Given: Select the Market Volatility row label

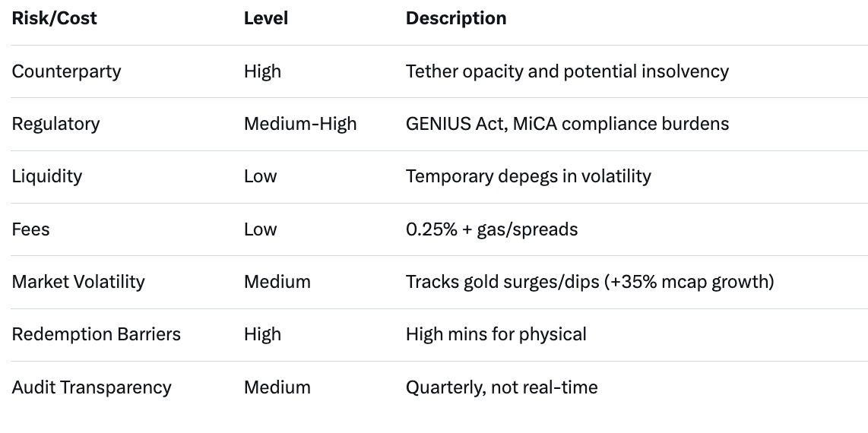Looking at the screenshot, I should [78, 282].
